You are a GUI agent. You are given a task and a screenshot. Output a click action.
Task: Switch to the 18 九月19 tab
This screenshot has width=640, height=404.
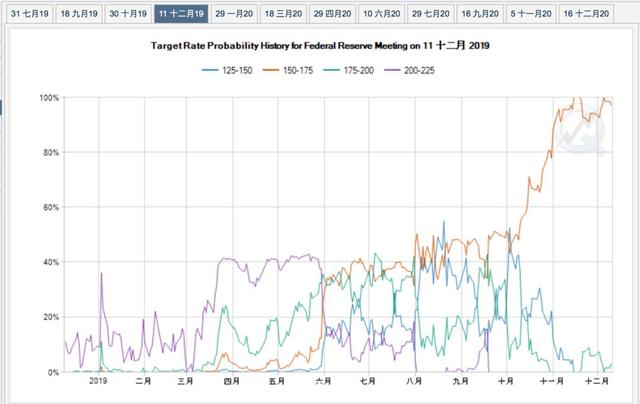77,14
